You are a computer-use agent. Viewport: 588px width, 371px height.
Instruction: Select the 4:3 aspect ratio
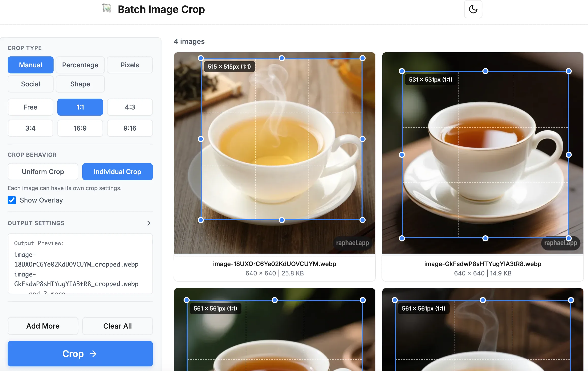tap(130, 107)
